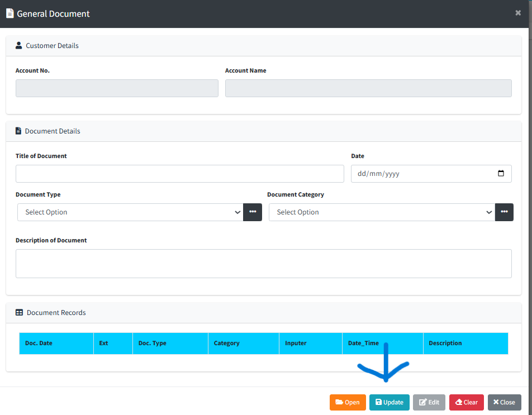Click into the Description of Document box
The width and height of the screenshot is (532, 415).
[x=263, y=264]
